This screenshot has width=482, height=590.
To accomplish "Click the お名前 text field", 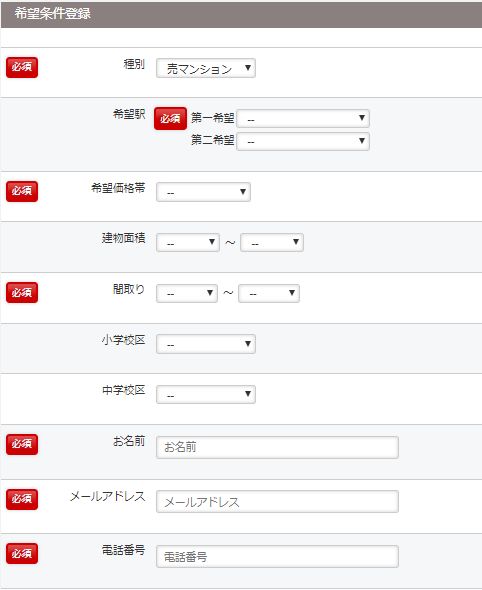I will [277, 447].
